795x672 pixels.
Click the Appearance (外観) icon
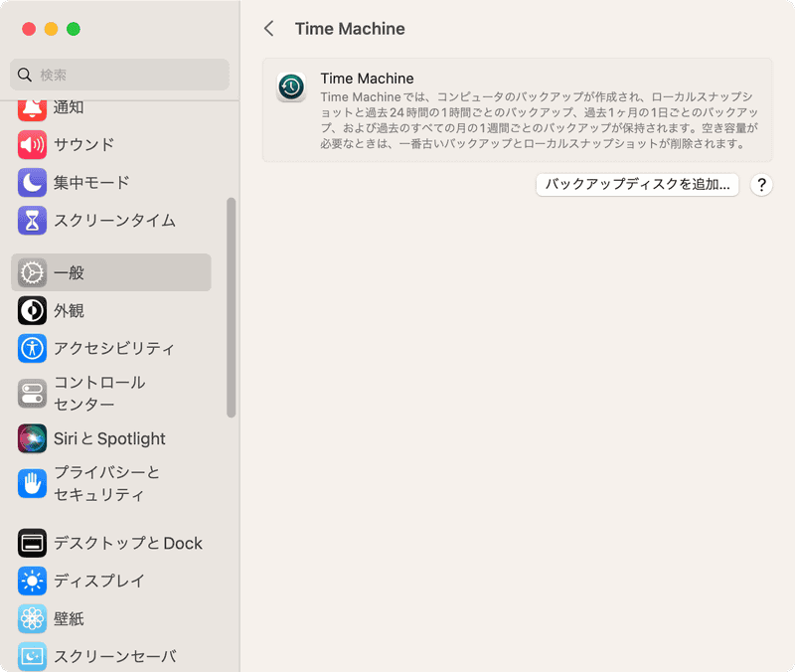pos(32,311)
